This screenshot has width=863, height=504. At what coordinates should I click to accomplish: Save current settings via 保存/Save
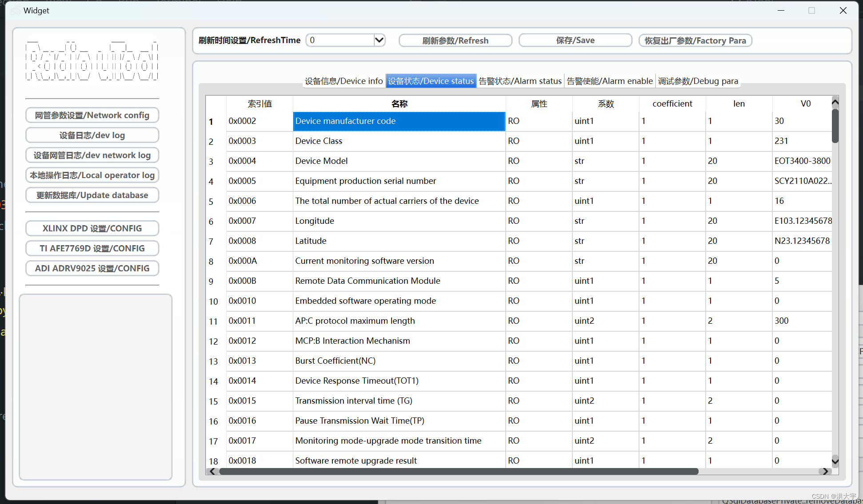point(592,41)
